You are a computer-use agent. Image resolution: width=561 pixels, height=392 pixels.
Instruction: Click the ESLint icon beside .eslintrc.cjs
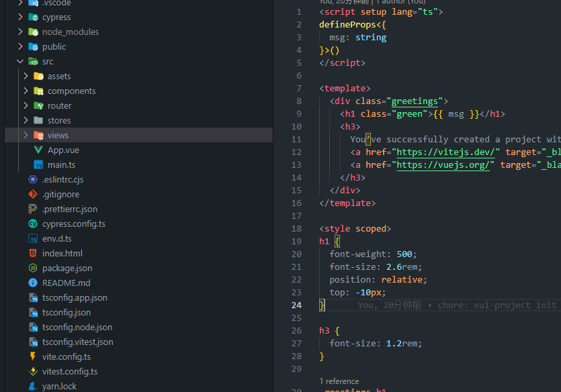pyautogui.click(x=33, y=179)
